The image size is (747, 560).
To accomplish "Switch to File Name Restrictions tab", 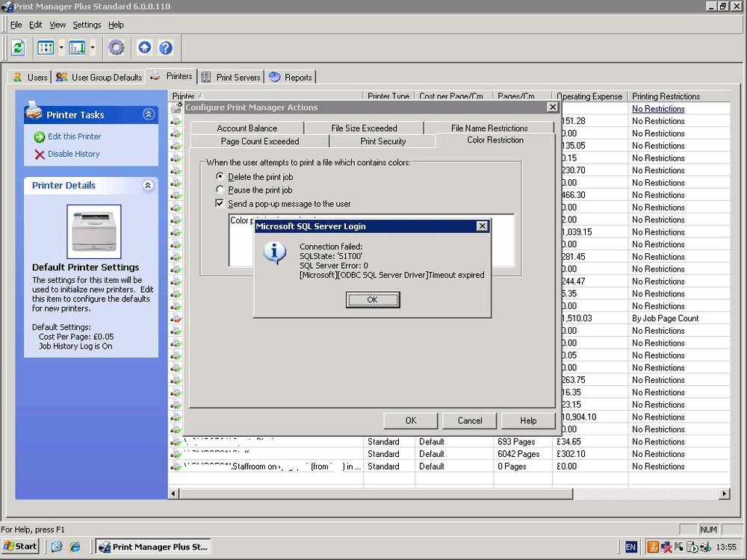I will pos(489,128).
